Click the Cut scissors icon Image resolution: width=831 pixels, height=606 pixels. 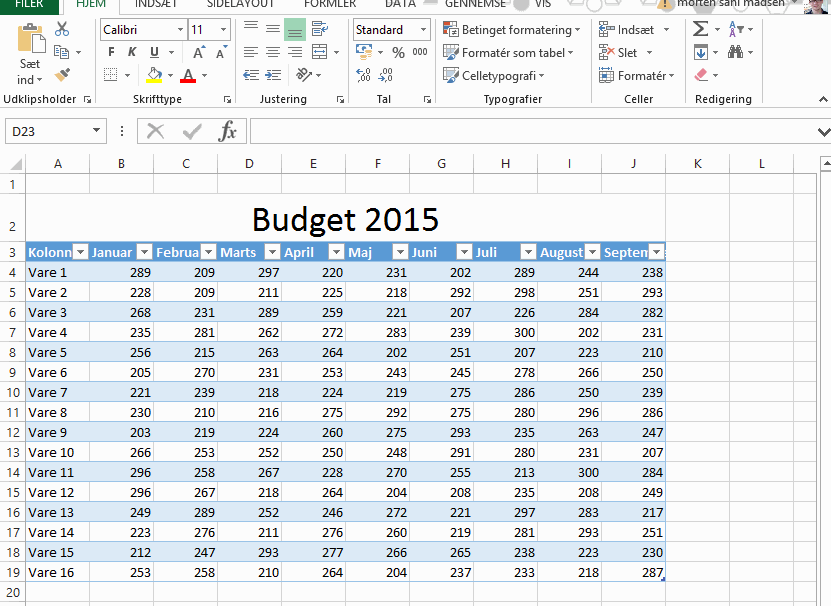click(x=62, y=30)
